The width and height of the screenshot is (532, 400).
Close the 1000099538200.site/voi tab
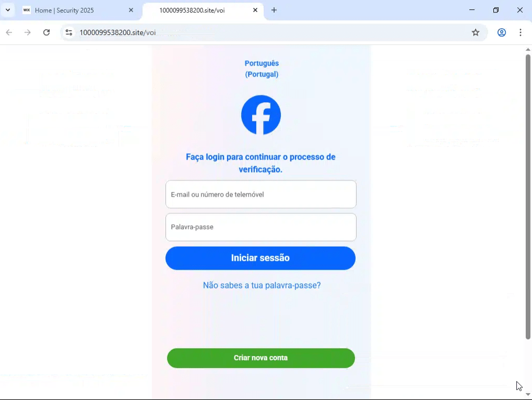click(255, 10)
